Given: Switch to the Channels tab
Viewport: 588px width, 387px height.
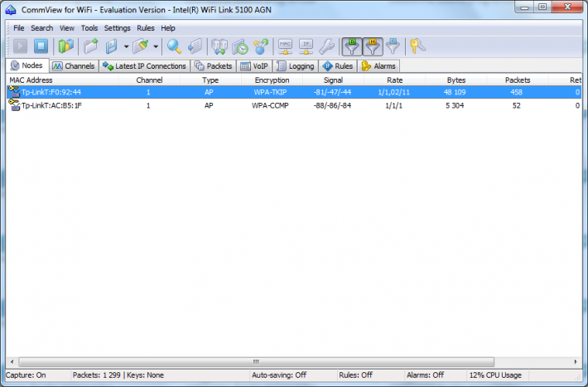Looking at the screenshot, I should coord(74,66).
